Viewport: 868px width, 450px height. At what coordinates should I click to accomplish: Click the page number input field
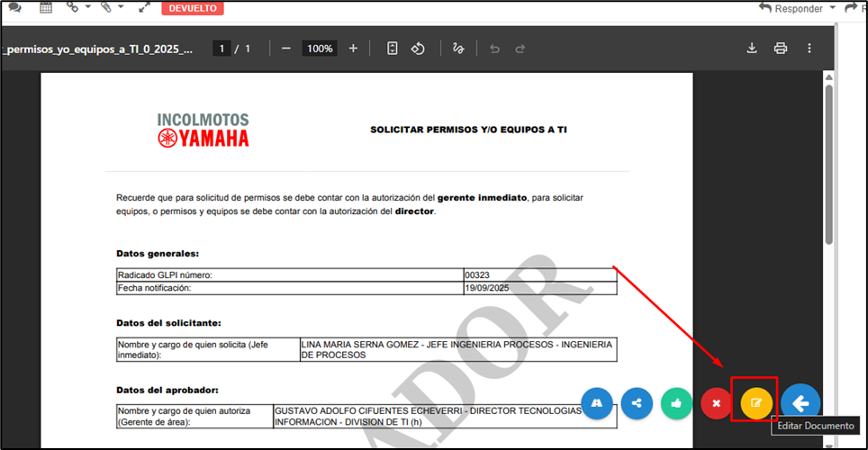[222, 49]
